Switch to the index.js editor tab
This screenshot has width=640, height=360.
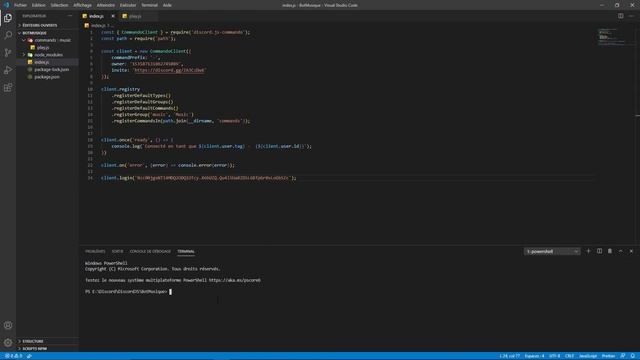pos(96,16)
